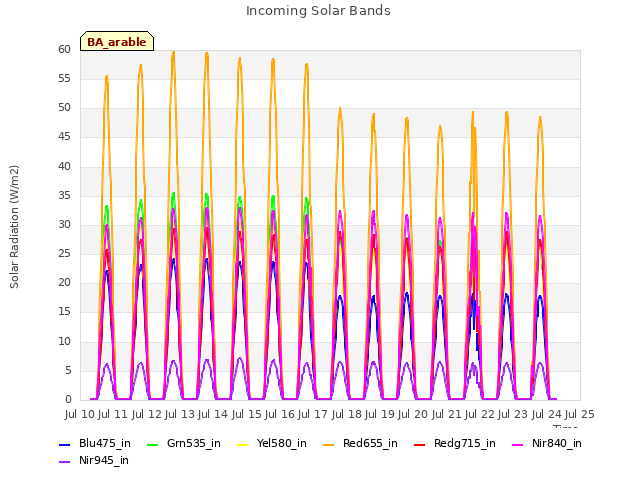The image size is (640, 480).
Task: Click the 0 y-axis tick label
Action: 68,400
